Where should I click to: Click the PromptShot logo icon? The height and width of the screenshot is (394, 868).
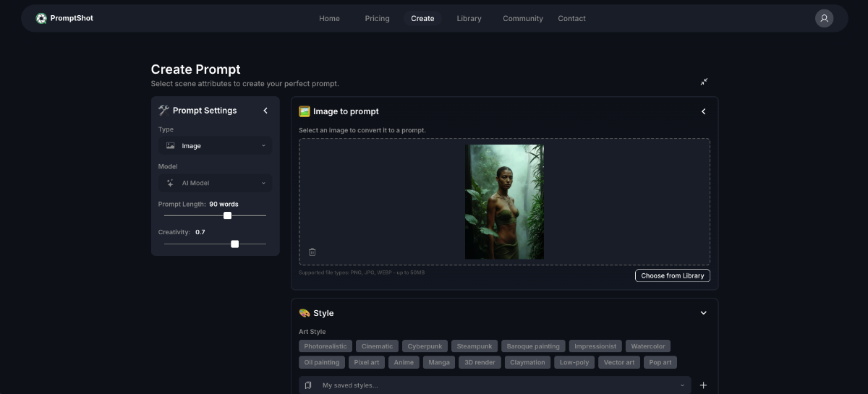[41, 18]
